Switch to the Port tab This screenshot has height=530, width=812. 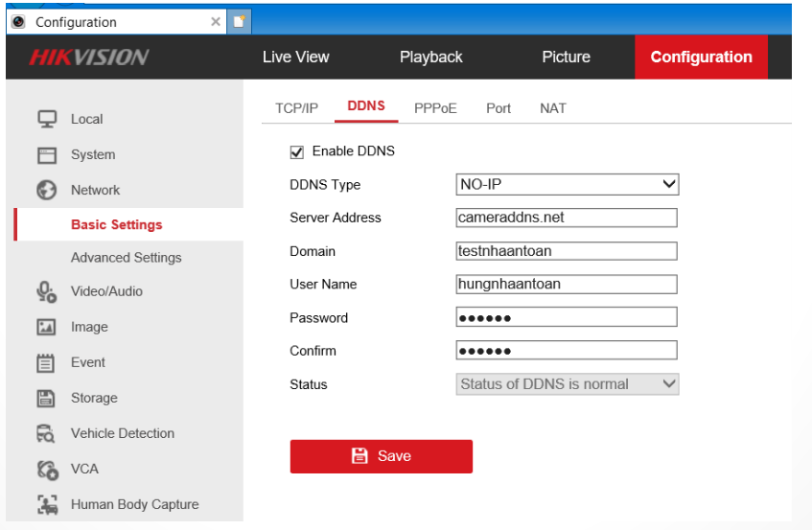click(x=499, y=108)
